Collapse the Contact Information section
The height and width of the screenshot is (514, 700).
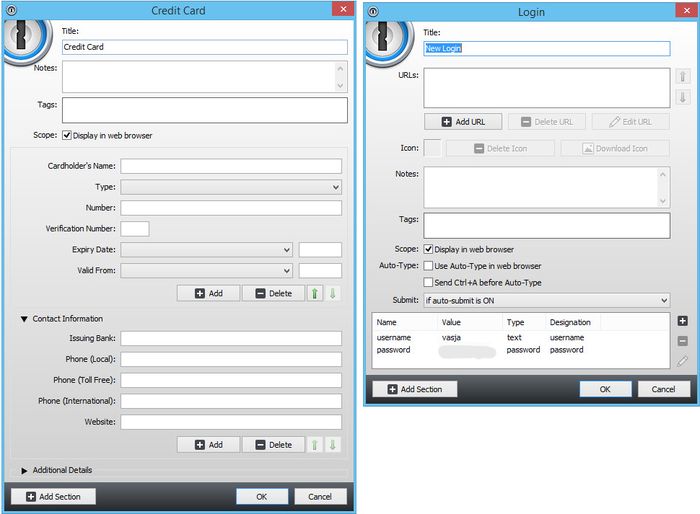[x=24, y=319]
